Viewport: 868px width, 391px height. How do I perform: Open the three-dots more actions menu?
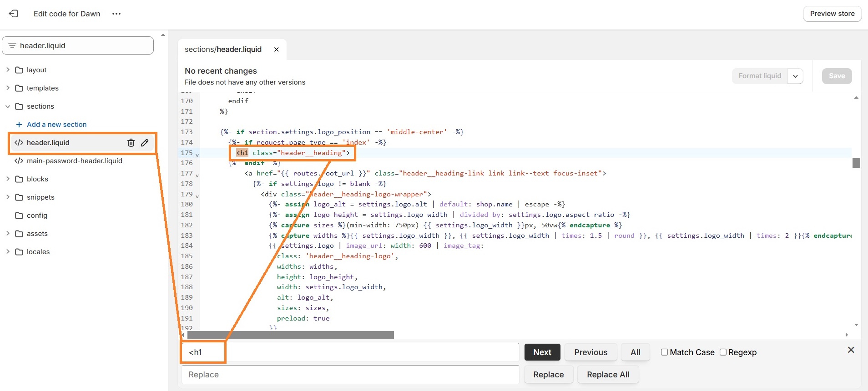point(116,14)
